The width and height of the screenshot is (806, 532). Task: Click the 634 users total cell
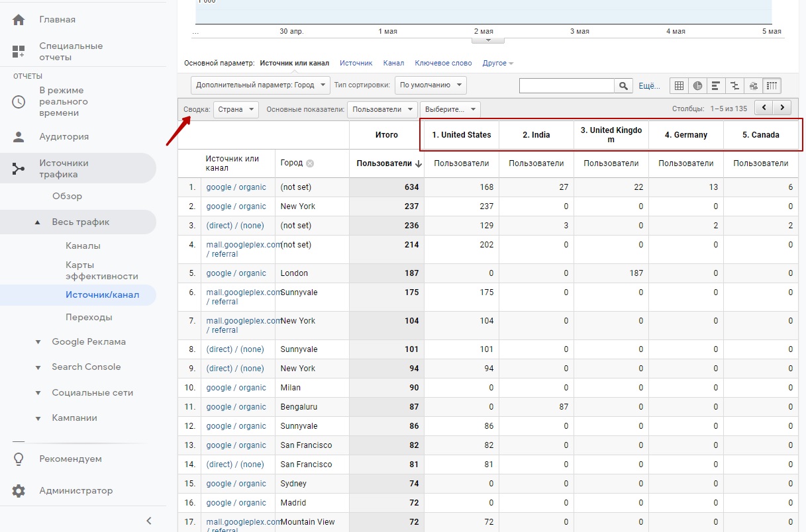tap(387, 187)
